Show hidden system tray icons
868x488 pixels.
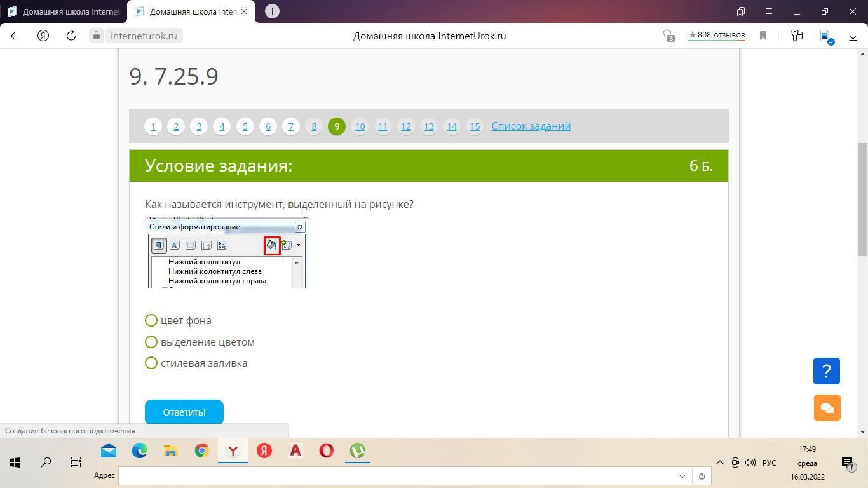pyautogui.click(x=719, y=463)
